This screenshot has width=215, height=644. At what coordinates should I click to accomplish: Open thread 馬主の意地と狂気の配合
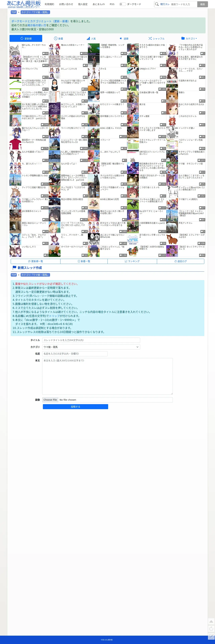[x=68, y=203]
